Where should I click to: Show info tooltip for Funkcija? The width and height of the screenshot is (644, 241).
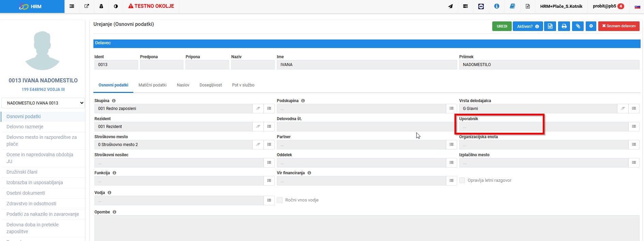click(114, 173)
